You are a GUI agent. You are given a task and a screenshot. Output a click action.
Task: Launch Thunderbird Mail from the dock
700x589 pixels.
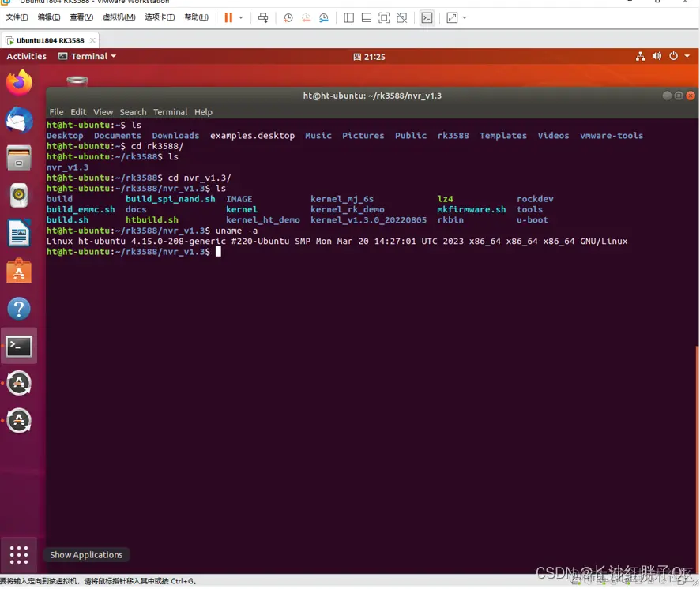coord(19,121)
